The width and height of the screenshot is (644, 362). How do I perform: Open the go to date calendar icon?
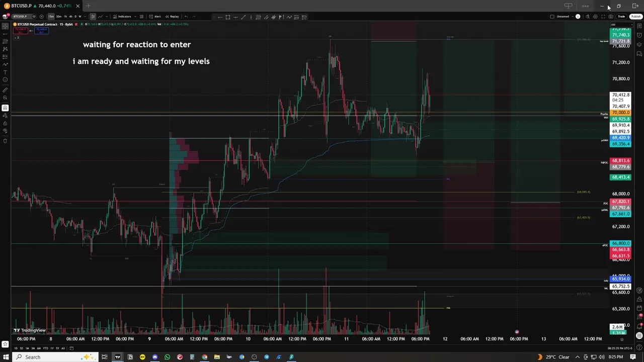coord(71,348)
